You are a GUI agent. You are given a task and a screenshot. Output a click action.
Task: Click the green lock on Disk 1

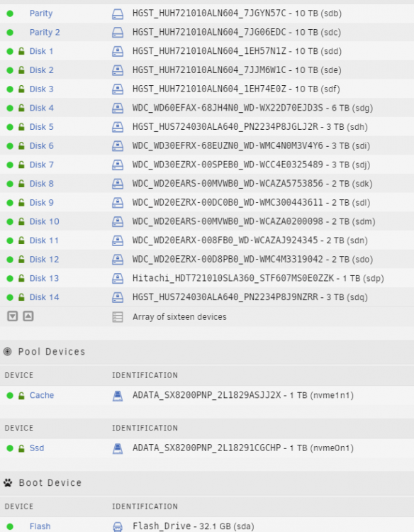(21, 52)
